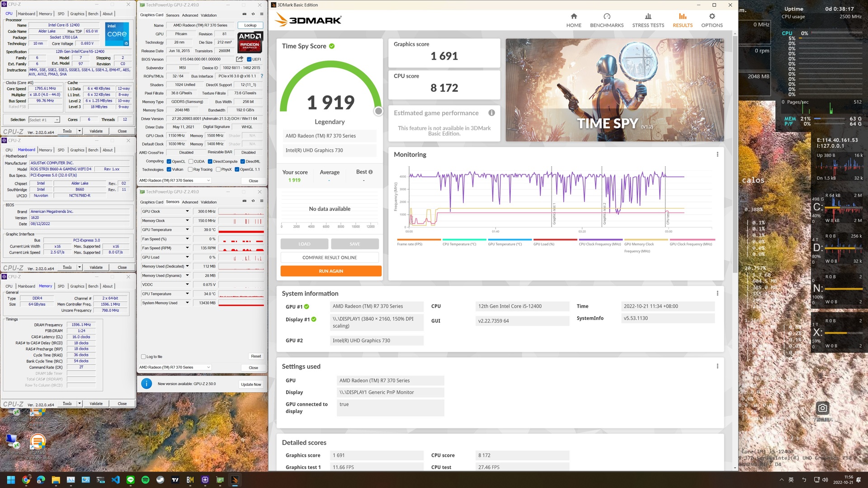Image resolution: width=868 pixels, height=488 pixels.
Task: Open GPU selector dropdown in GPU-Z Graphics Card window
Action: (175, 180)
